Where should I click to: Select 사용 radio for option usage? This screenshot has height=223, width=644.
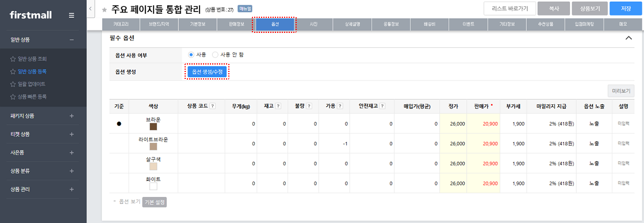tap(190, 54)
